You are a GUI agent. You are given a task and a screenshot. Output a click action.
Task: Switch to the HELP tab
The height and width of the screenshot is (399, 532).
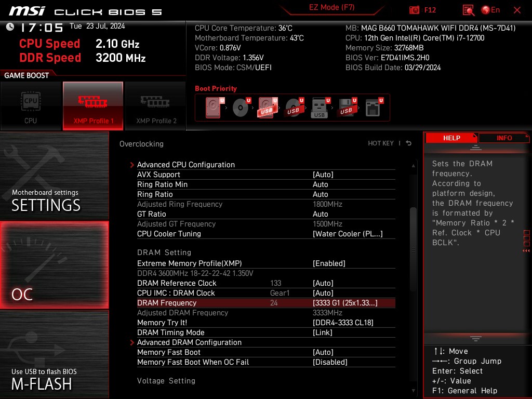tap(451, 138)
